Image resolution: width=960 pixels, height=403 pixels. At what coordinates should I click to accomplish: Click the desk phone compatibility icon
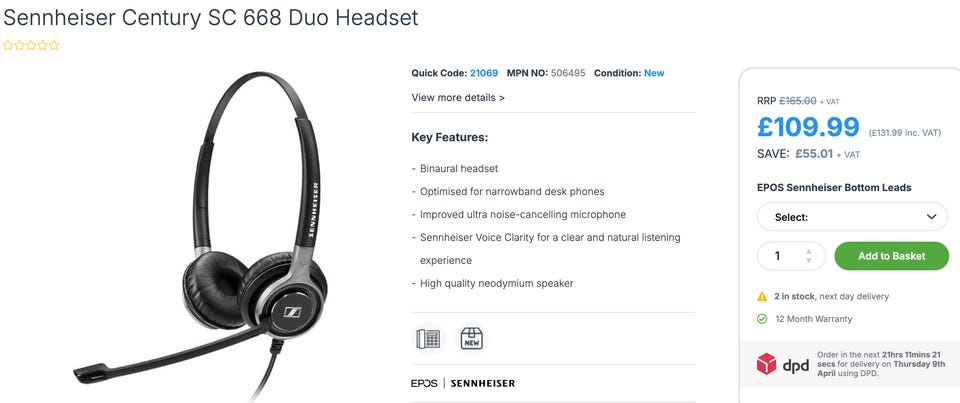pyautogui.click(x=428, y=339)
